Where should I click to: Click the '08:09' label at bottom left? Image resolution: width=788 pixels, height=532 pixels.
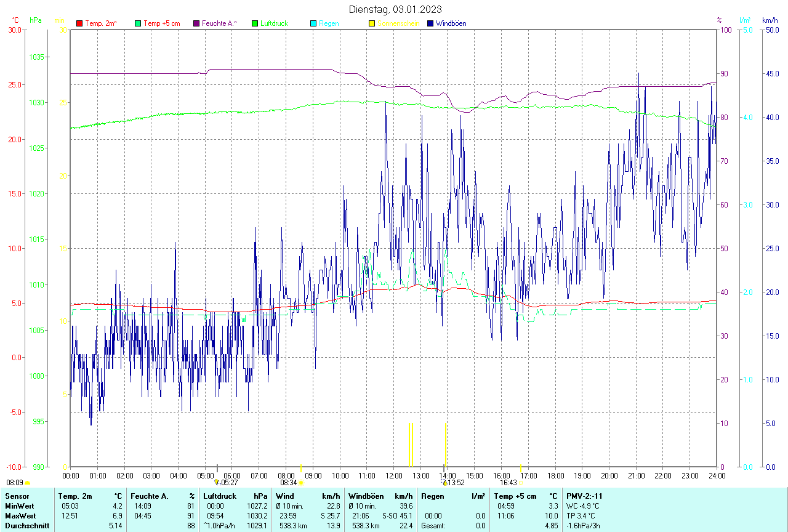(15, 483)
